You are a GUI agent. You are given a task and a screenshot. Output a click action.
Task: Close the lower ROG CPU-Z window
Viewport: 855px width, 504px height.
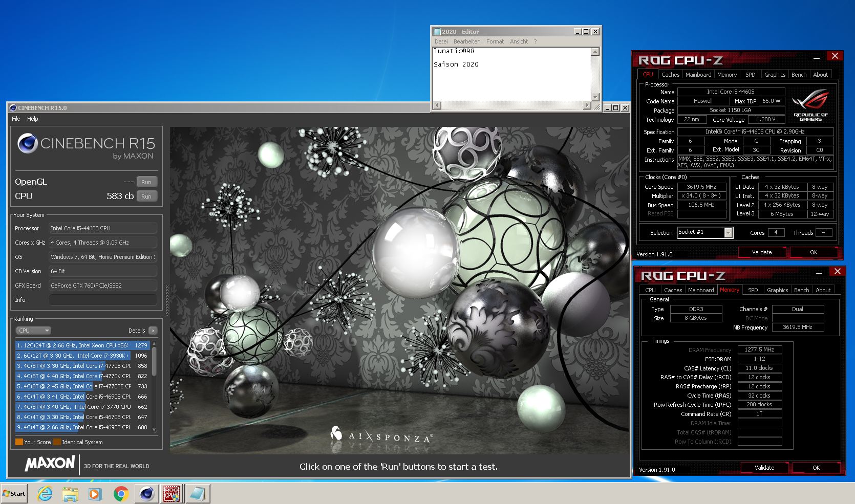click(x=838, y=271)
